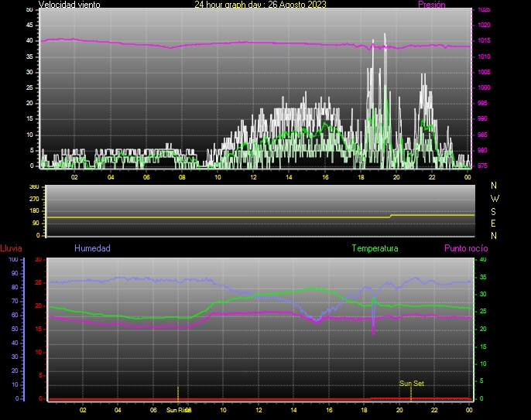This screenshot has height=420, width=531.
Task: Click the red 'Lluvia' legend label
Action: [x=11, y=248]
